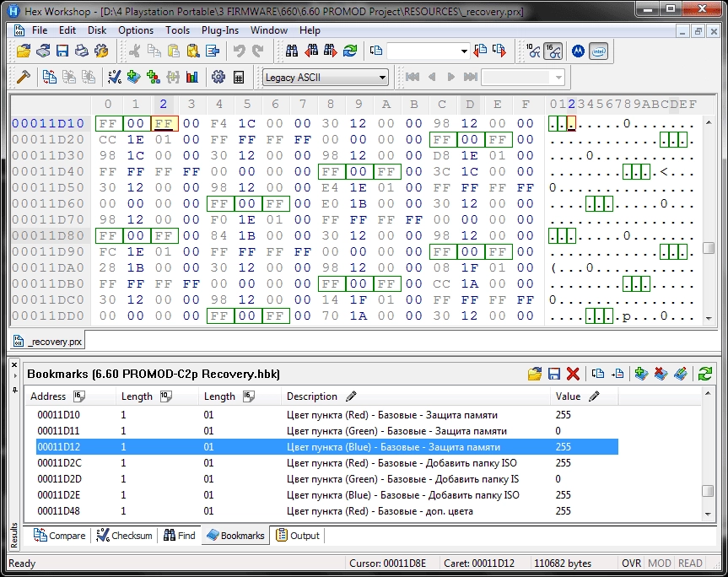Click the pin icon on Results panel
This screenshot has width=728, height=577.
[x=14, y=391]
